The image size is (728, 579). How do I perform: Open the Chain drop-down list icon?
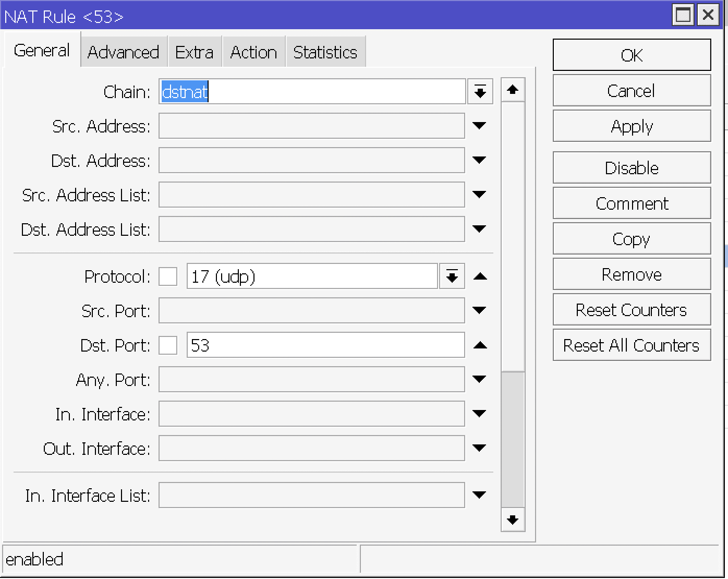click(x=480, y=91)
